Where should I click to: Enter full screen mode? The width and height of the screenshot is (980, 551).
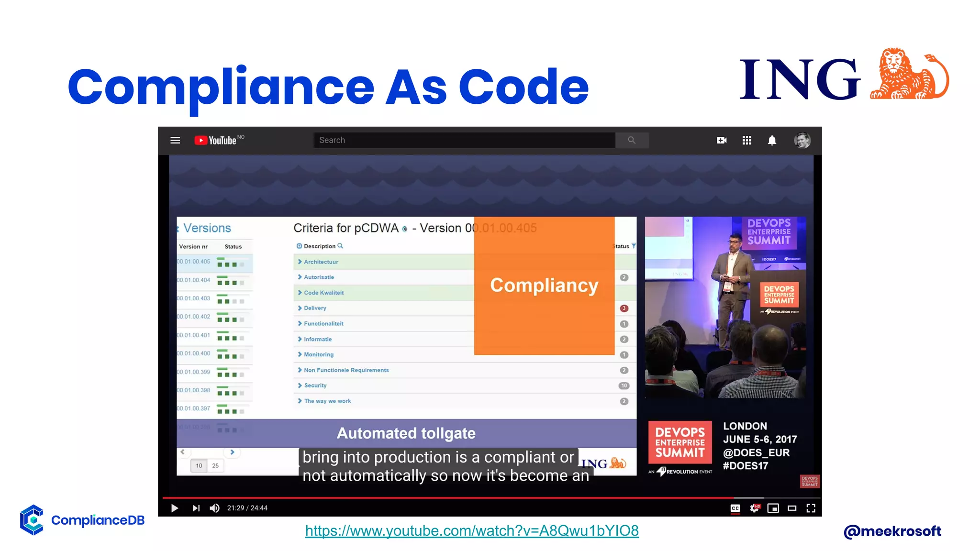811,508
